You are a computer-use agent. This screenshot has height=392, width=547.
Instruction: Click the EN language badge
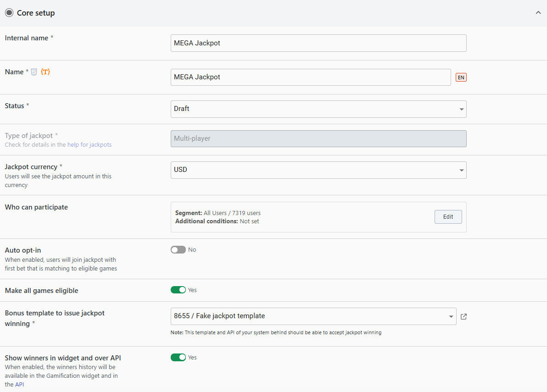coord(461,77)
